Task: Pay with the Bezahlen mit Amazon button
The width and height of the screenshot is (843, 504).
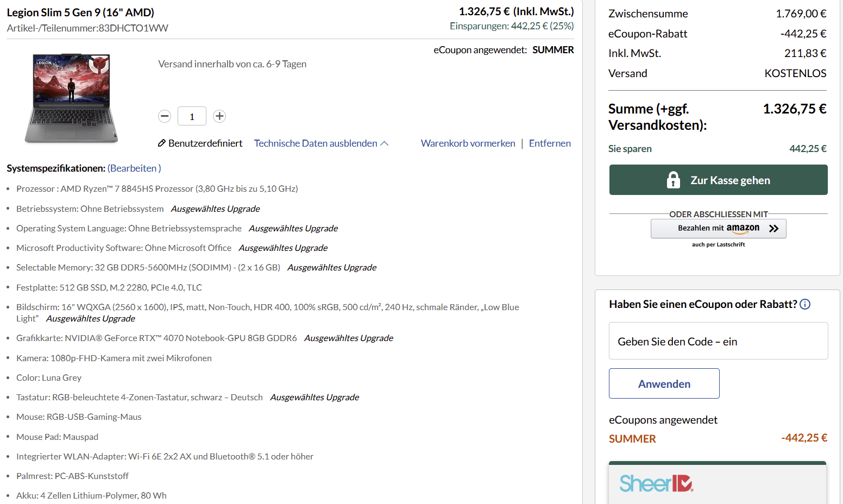Action: (718, 229)
